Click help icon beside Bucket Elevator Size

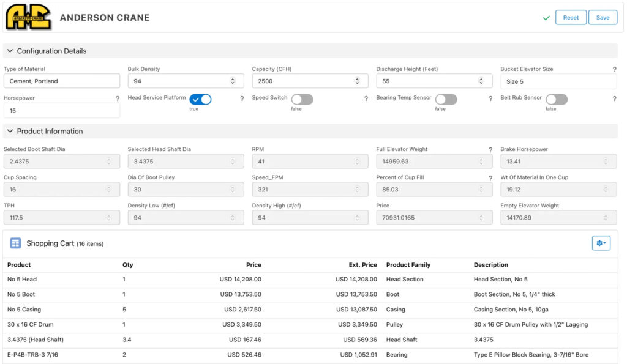pyautogui.click(x=614, y=70)
